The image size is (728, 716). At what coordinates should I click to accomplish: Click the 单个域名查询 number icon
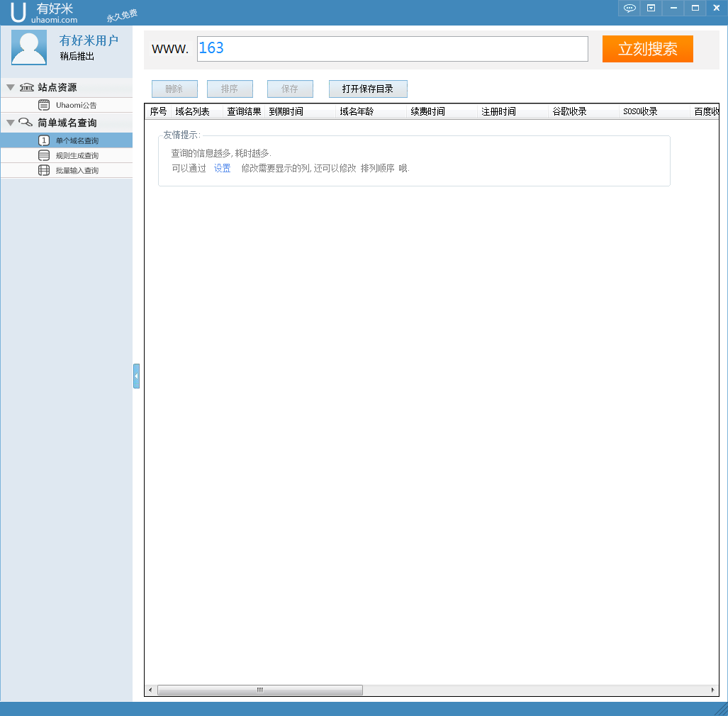[44, 140]
